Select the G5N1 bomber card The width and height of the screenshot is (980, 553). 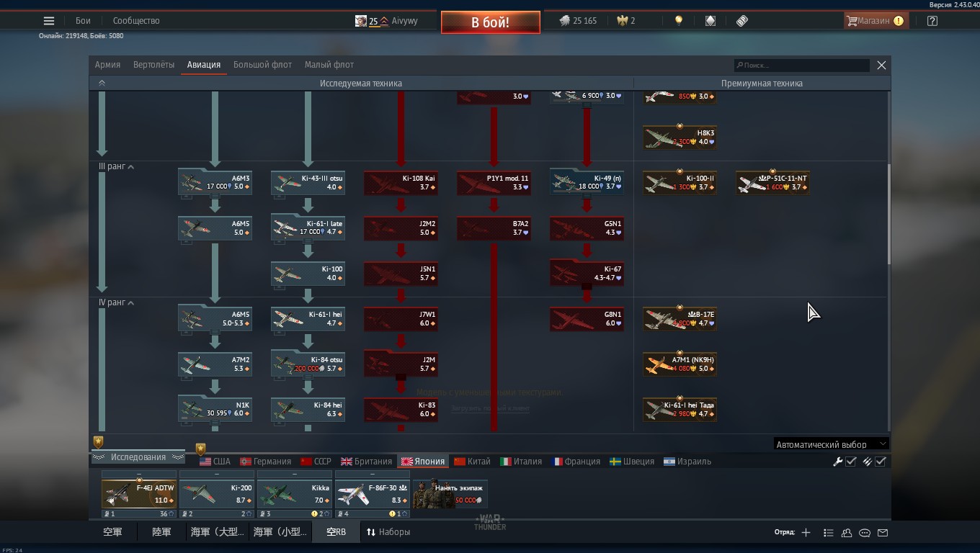tap(587, 228)
